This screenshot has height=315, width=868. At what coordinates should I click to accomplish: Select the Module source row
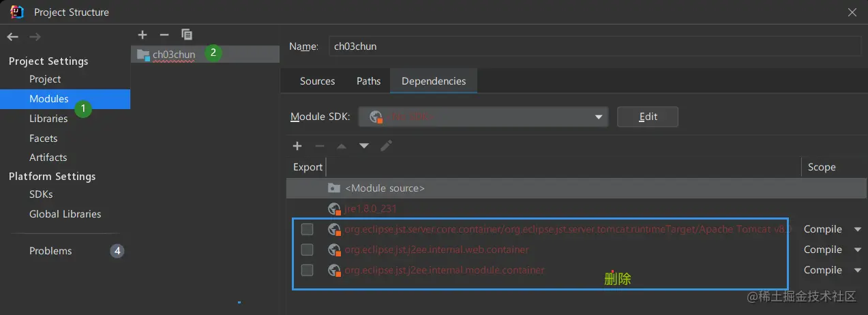pos(577,187)
